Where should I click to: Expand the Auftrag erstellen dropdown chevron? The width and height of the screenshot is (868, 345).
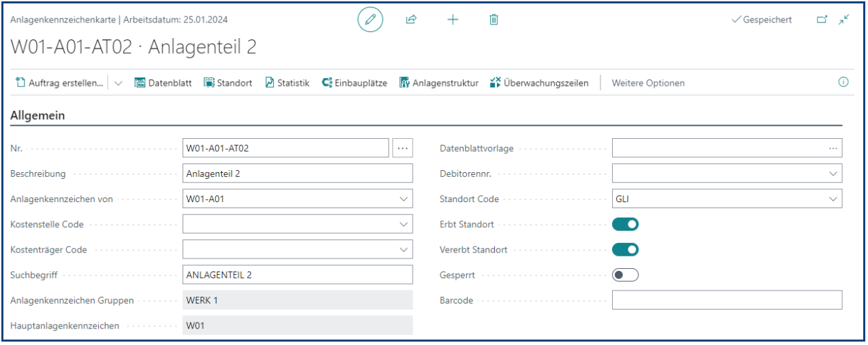pos(118,83)
